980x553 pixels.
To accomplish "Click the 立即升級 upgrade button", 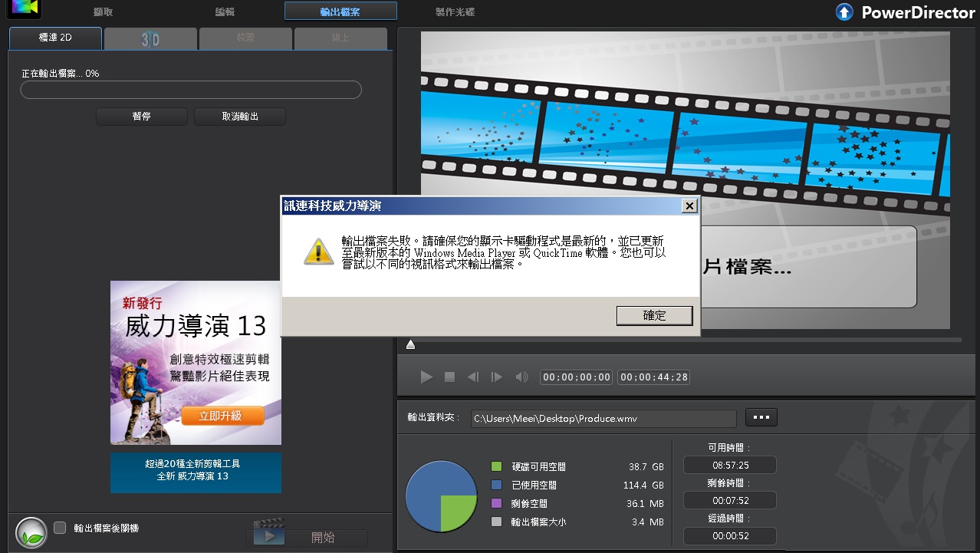I will 222,415.
